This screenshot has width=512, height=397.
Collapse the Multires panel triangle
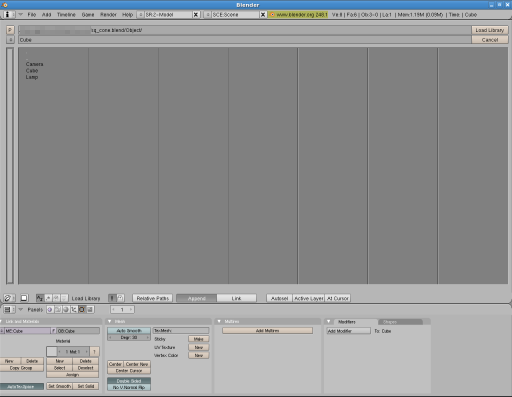pos(219,321)
